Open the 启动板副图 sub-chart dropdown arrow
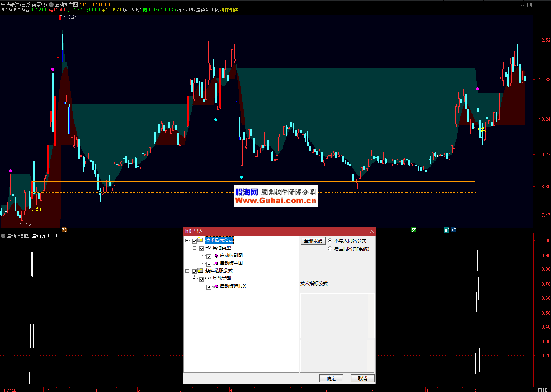Image resolution: width=551 pixels, height=392 pixels. (3, 236)
